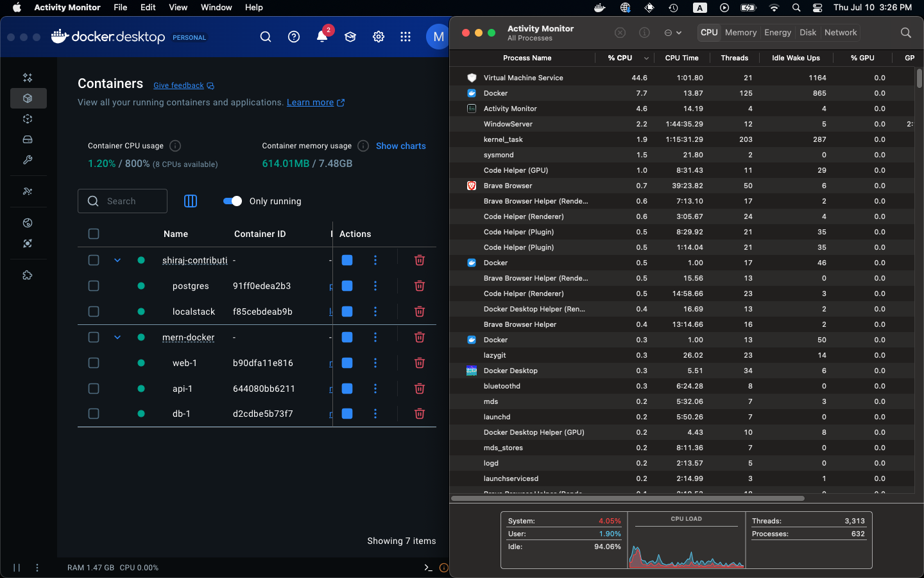Collapse the shiraj-contributi compose group
Image resolution: width=924 pixels, height=578 pixels.
(x=117, y=260)
